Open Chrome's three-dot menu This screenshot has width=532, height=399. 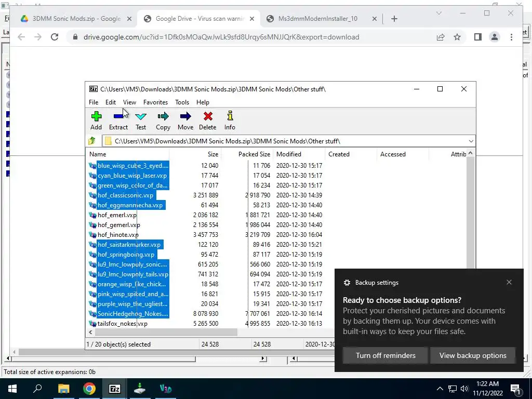coord(511,37)
